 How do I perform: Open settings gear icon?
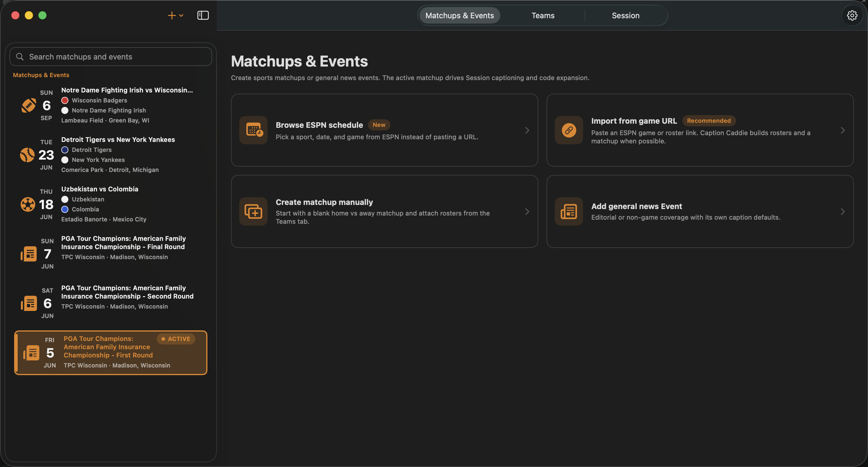(852, 16)
